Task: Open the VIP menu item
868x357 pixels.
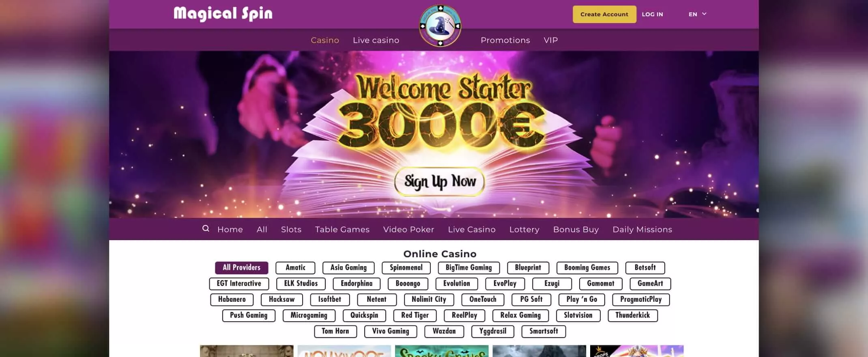Action: pyautogui.click(x=551, y=40)
